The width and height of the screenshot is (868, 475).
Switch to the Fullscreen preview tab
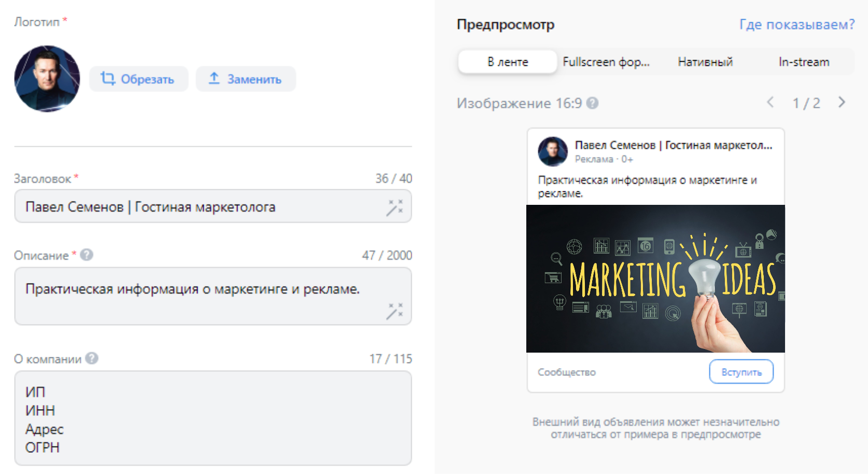click(x=606, y=62)
